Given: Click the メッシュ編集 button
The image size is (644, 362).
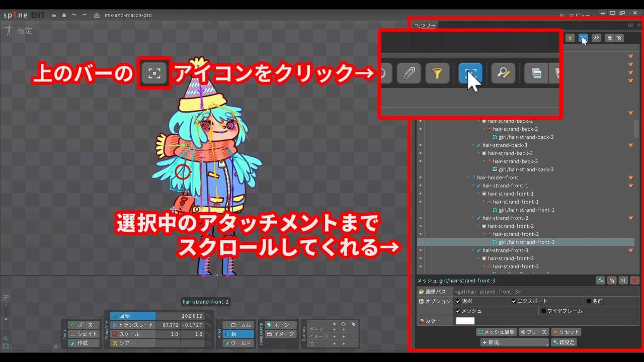Looking at the screenshot, I should coord(496,332).
